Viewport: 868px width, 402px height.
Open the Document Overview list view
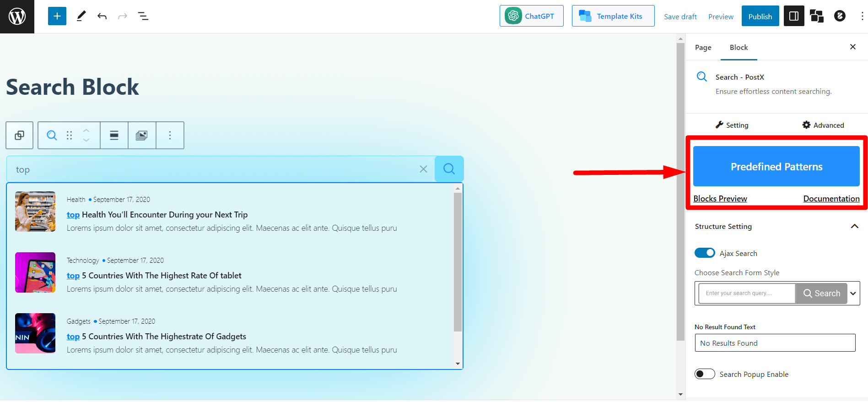point(143,16)
